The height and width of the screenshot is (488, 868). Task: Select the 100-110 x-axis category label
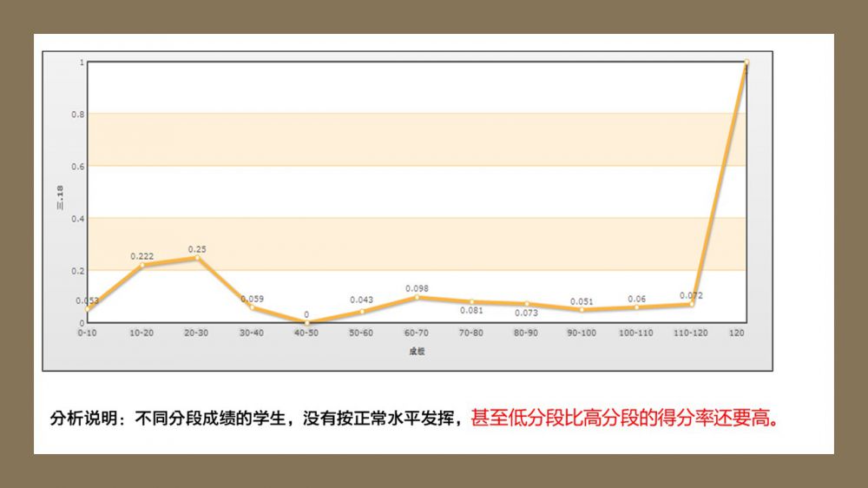click(636, 333)
